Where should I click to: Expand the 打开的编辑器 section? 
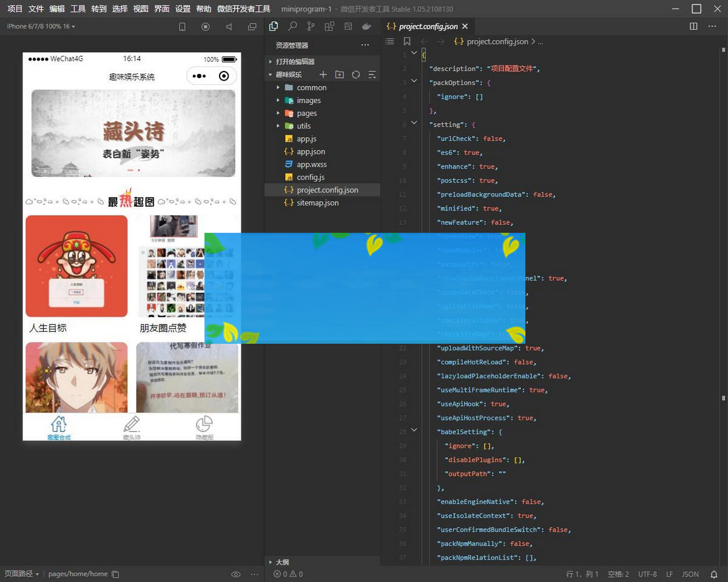295,62
